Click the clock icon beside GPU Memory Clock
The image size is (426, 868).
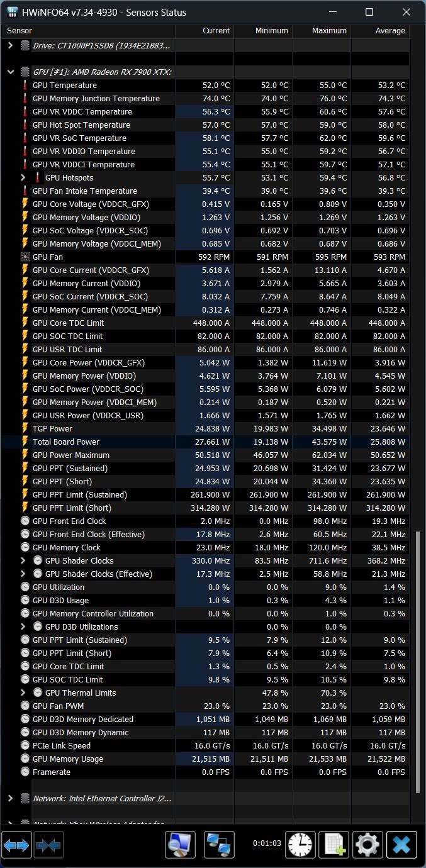(x=25, y=547)
